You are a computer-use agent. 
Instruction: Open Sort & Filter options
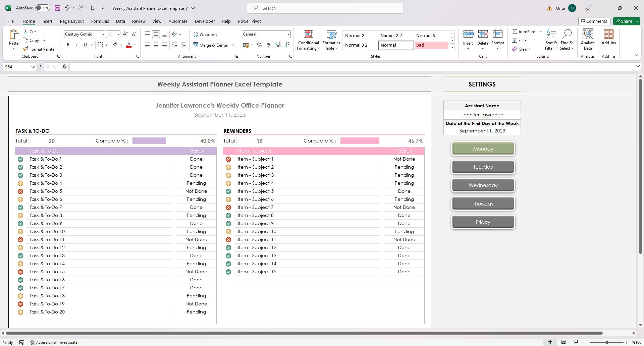click(x=551, y=40)
